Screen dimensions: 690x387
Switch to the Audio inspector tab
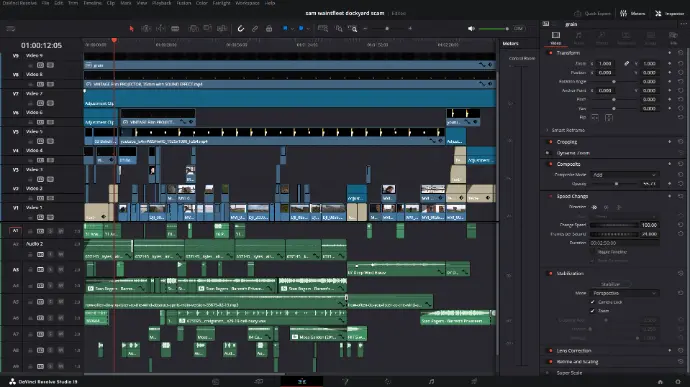coord(579,38)
